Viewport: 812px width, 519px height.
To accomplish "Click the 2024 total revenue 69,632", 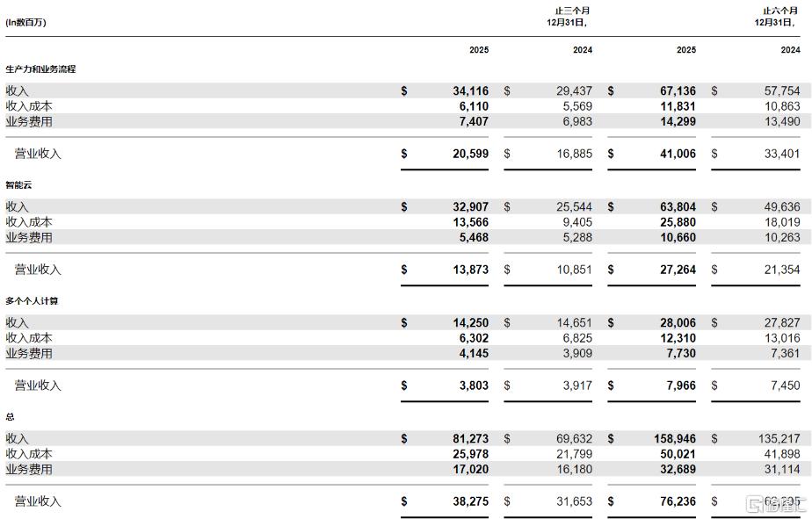I will click(x=574, y=438).
